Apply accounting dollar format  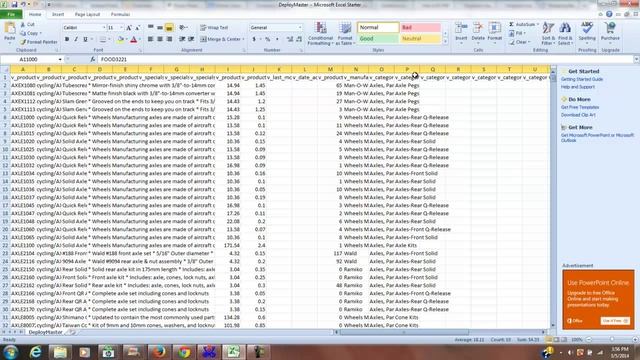click(254, 39)
